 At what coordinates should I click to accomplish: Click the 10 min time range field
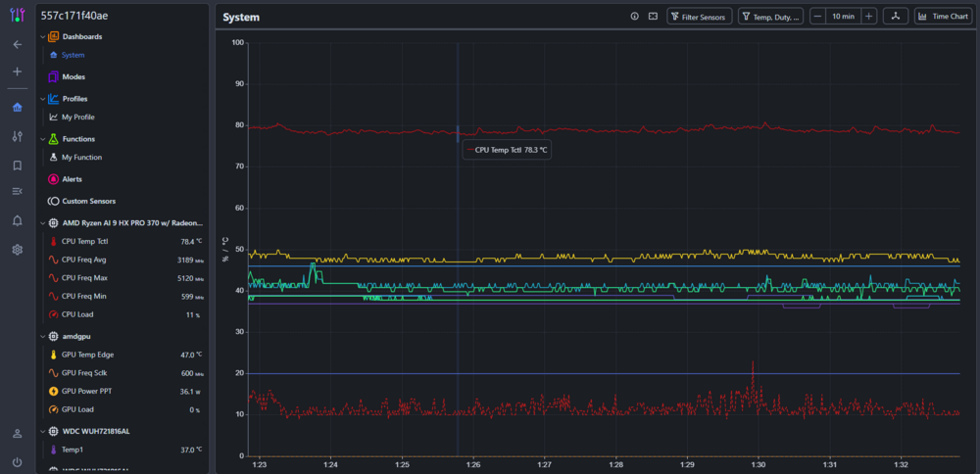point(843,17)
